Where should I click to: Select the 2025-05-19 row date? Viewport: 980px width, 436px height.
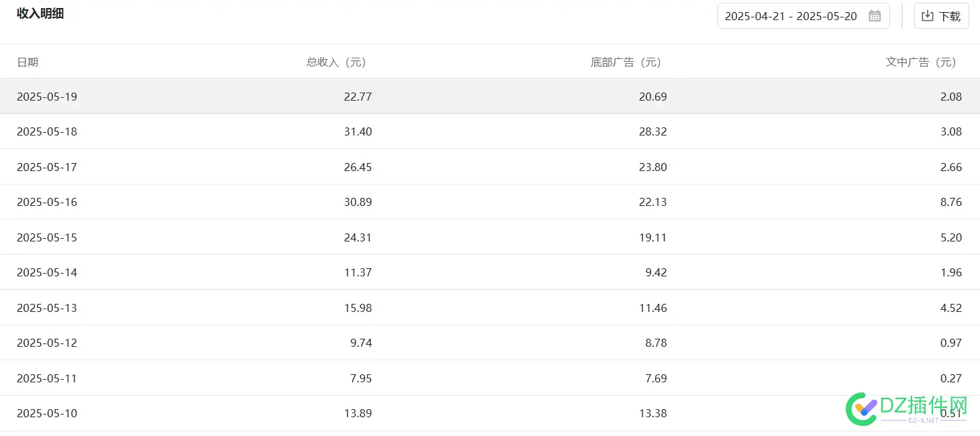47,97
